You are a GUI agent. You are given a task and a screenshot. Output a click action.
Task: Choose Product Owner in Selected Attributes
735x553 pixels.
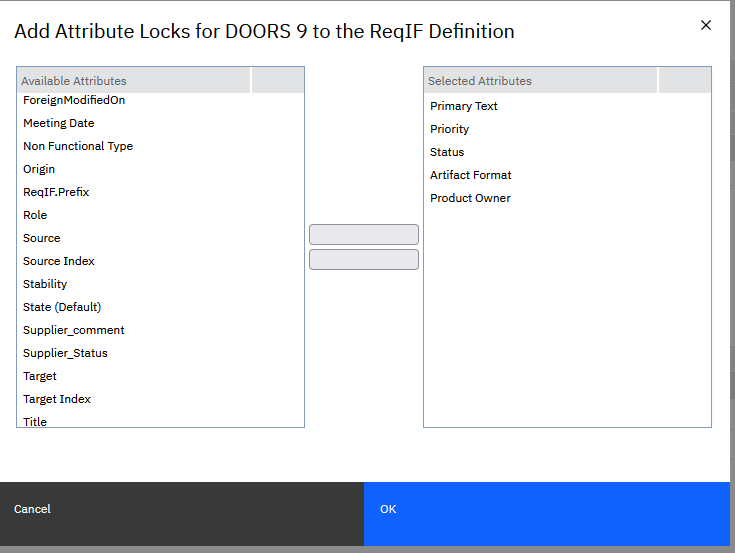click(x=470, y=198)
